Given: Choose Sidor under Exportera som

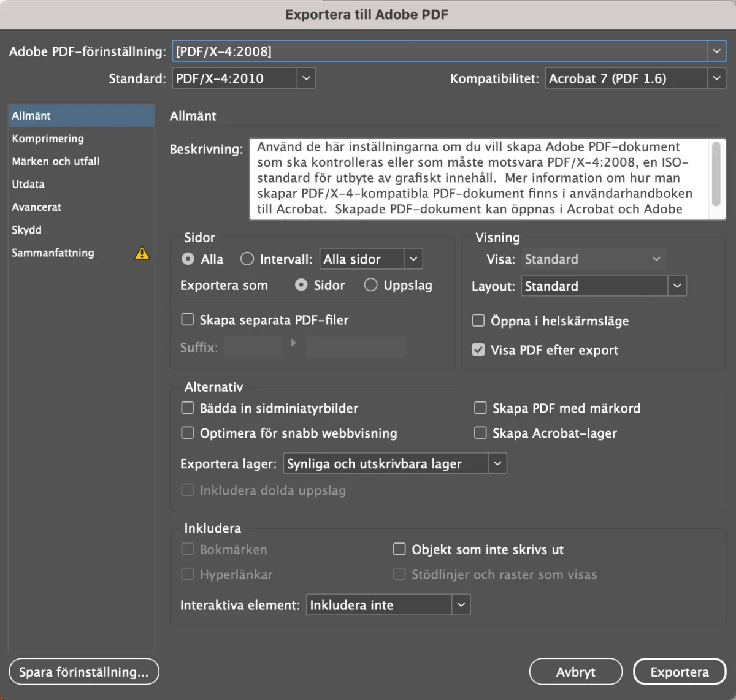Looking at the screenshot, I should coord(301,284).
